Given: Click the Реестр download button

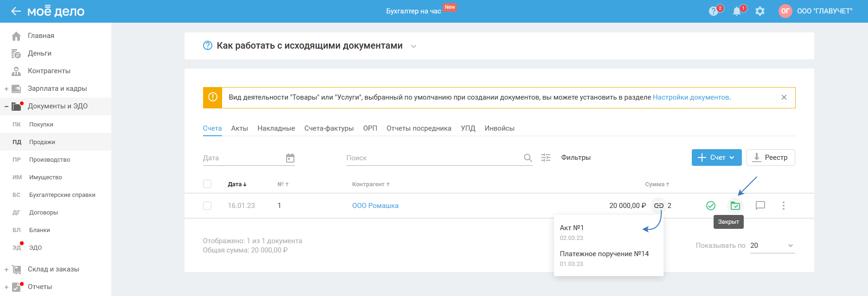Looking at the screenshot, I should (x=770, y=157).
